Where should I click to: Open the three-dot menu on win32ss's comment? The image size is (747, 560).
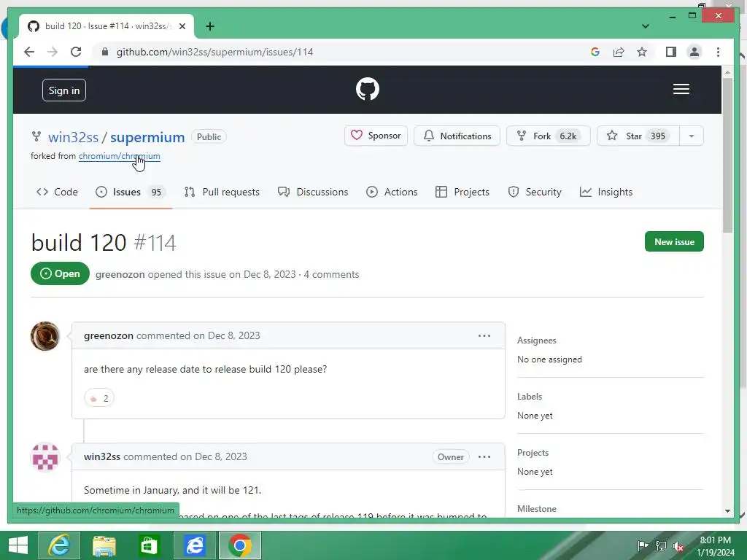point(484,456)
